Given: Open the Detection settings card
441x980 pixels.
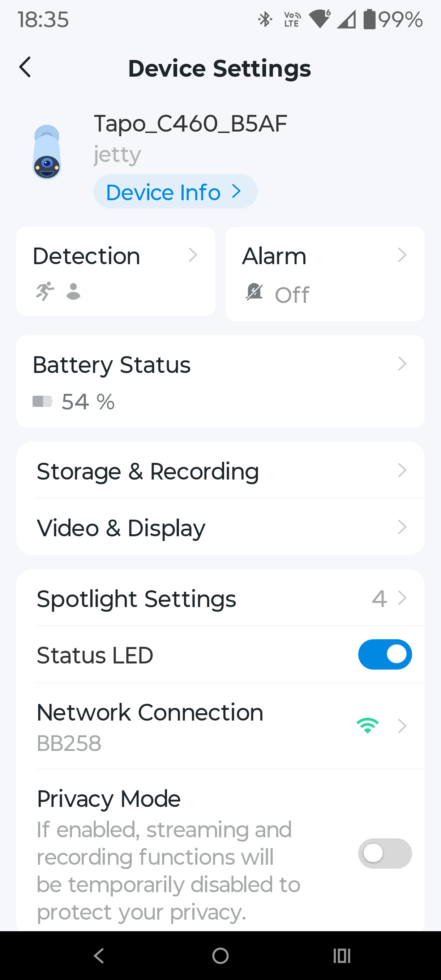Looking at the screenshot, I should coord(116,271).
